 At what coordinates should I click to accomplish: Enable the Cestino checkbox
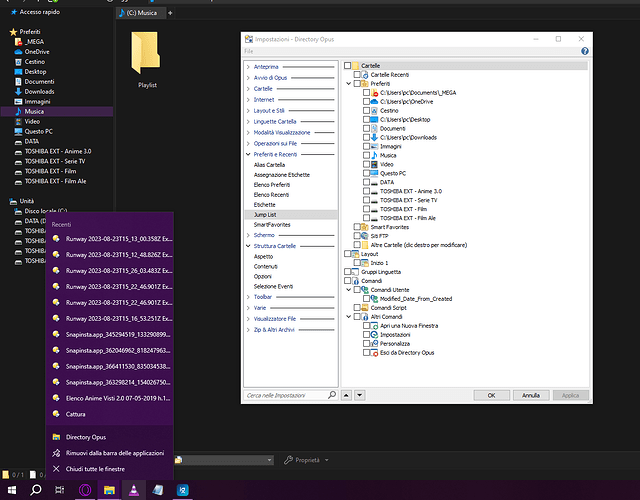367,111
